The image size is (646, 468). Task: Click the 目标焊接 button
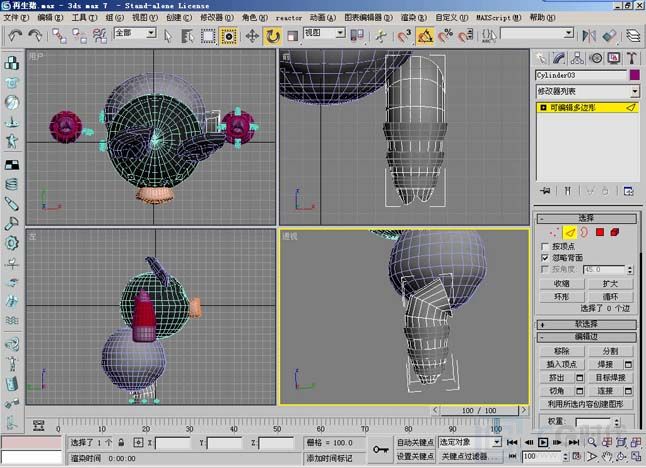(x=610, y=377)
